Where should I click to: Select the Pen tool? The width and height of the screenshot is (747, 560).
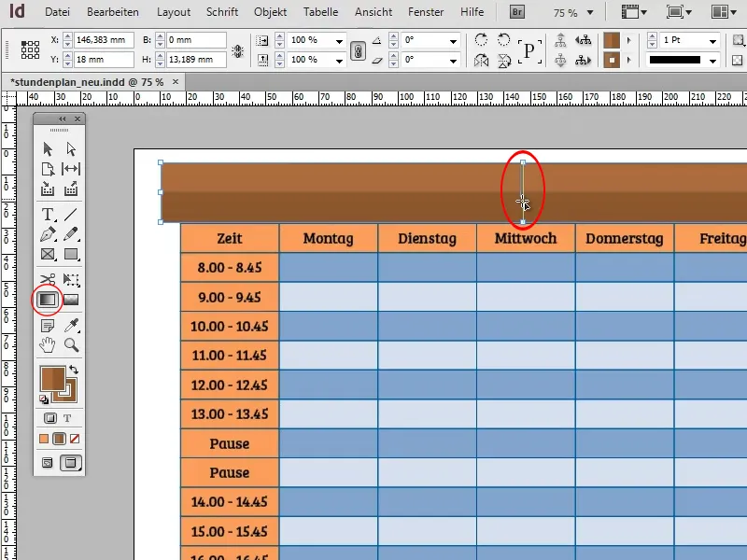(x=48, y=234)
